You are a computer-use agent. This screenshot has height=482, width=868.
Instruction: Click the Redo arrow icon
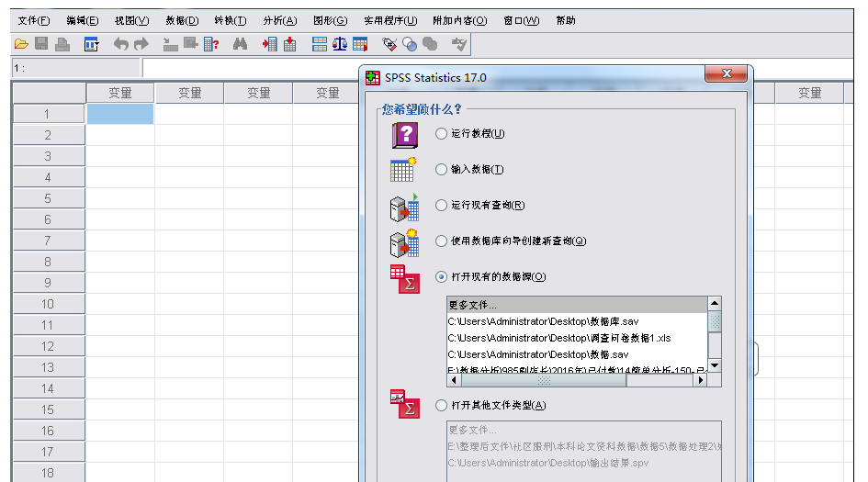[141, 44]
